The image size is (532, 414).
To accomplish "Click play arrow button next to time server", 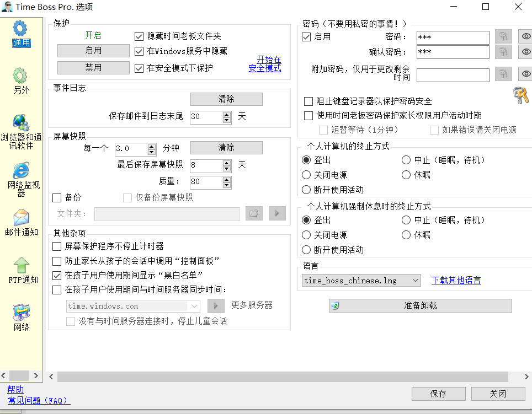I will coord(216,306).
